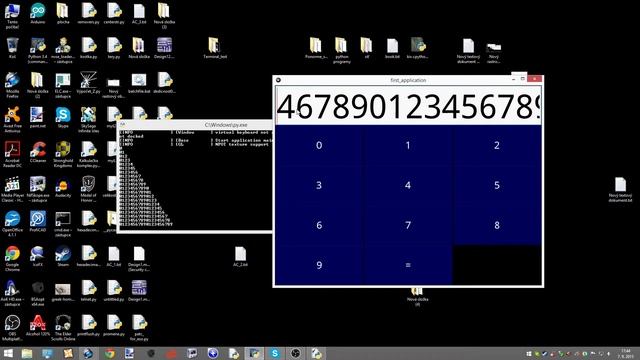Screen dimensions: 640x360
Task: Open the Skype desktop shortcut
Action: tap(63, 118)
